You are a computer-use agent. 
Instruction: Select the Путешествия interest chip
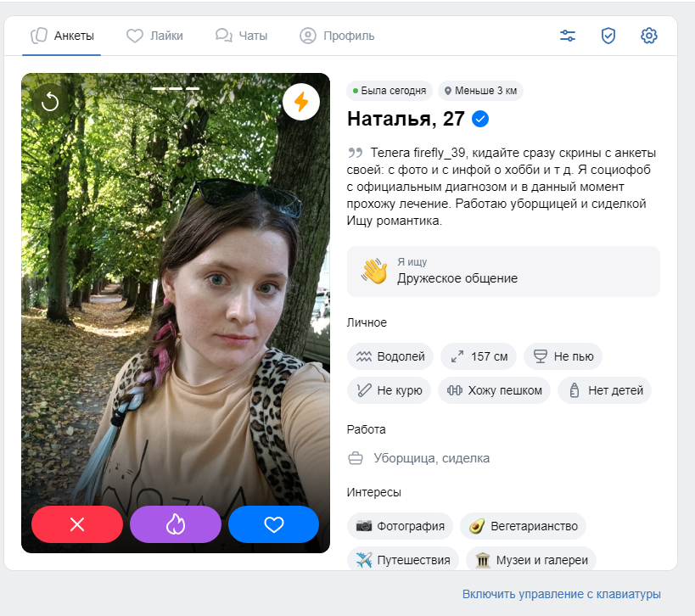coord(402,560)
